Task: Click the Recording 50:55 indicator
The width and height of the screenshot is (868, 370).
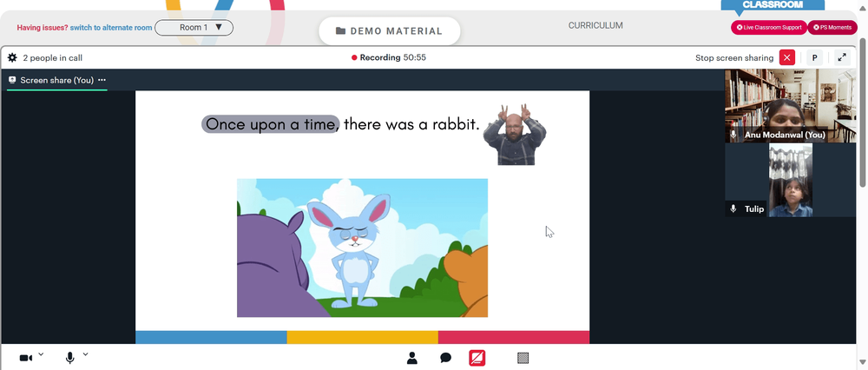Action: pos(389,57)
